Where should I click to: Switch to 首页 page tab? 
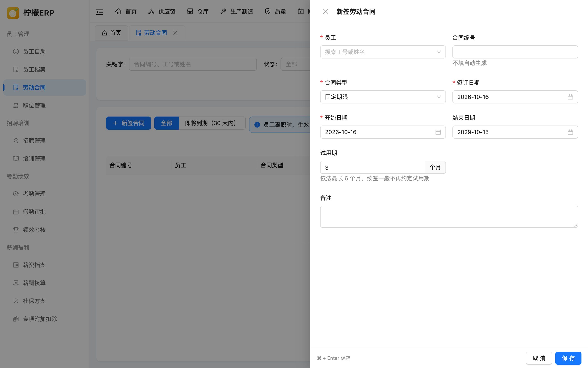111,33
